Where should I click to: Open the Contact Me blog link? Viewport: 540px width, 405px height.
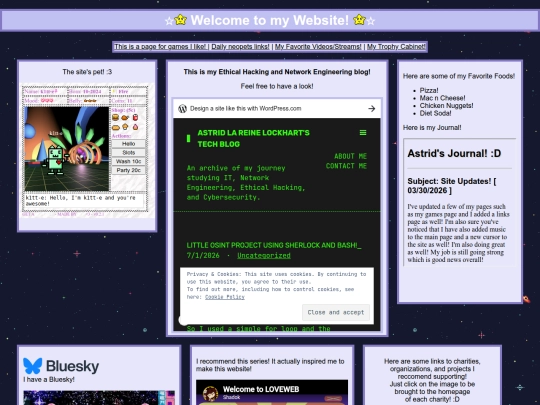coord(346,166)
